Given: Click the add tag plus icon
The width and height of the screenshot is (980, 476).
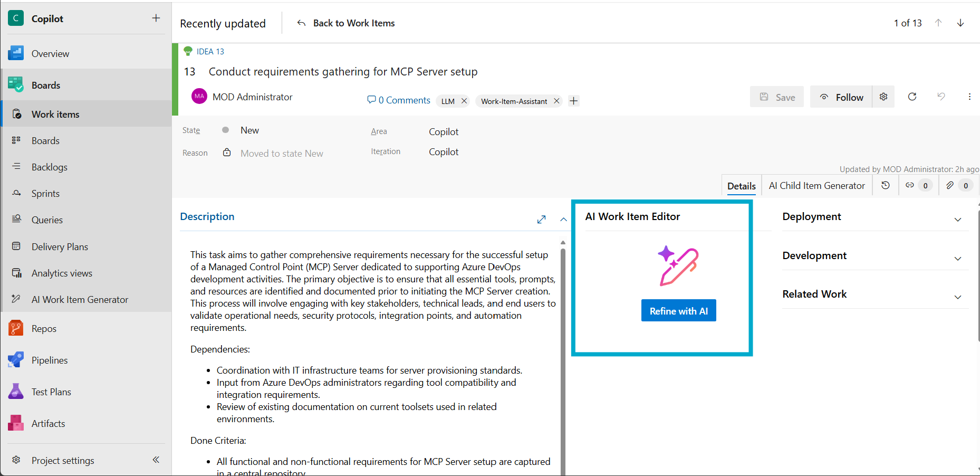Looking at the screenshot, I should (x=574, y=101).
